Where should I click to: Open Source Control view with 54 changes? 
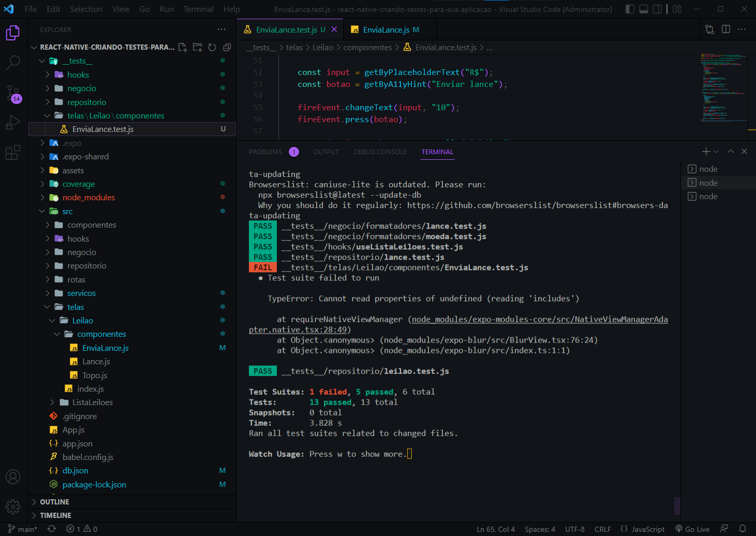[x=13, y=94]
